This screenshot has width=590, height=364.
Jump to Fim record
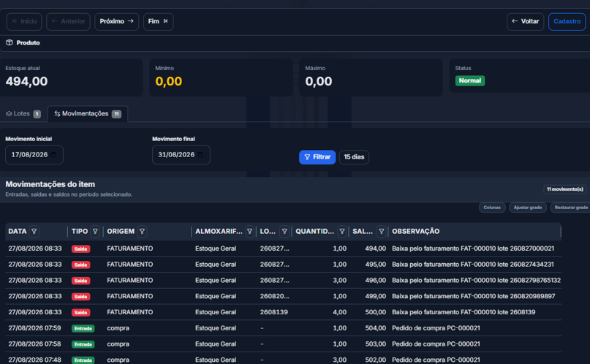158,21
